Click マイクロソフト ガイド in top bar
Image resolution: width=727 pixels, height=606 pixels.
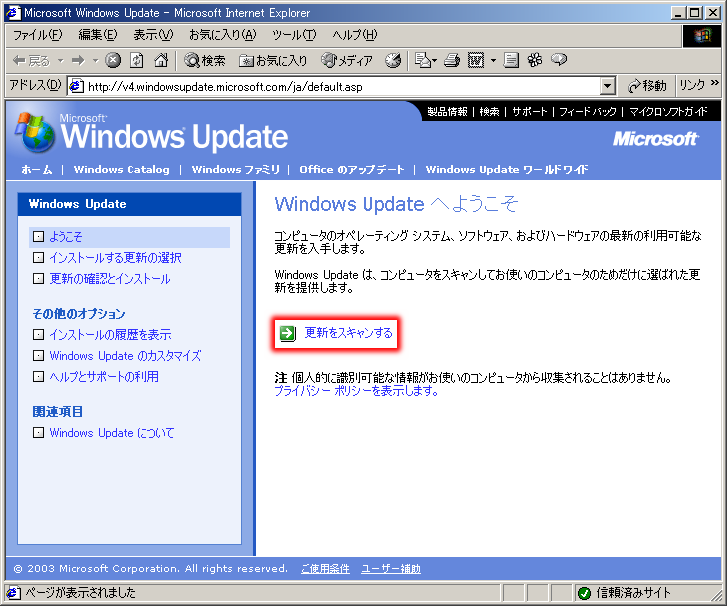coord(668,112)
